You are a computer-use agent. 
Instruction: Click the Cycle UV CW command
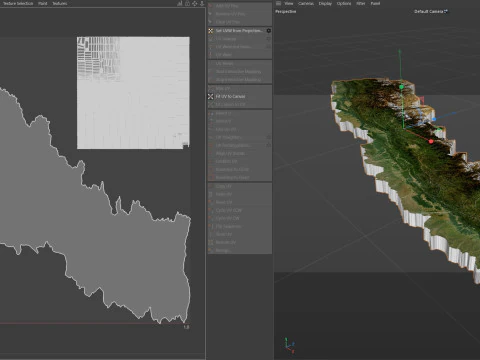tap(240, 218)
